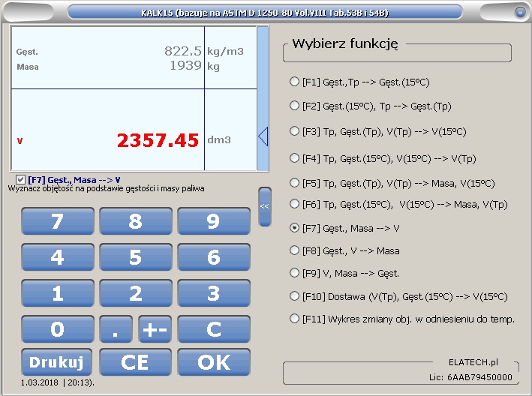This screenshot has width=532, height=396.
Task: Tap keypad digit 8
Action: [x=136, y=221]
